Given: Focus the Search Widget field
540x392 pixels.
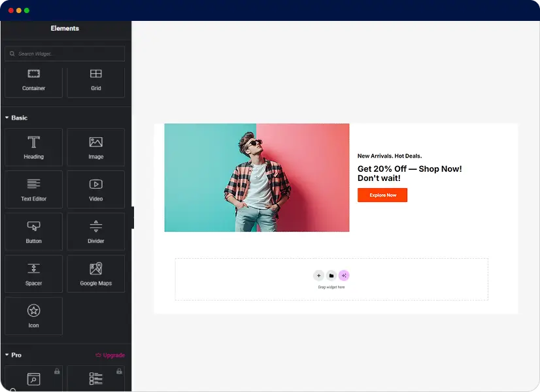Looking at the screenshot, I should 65,54.
